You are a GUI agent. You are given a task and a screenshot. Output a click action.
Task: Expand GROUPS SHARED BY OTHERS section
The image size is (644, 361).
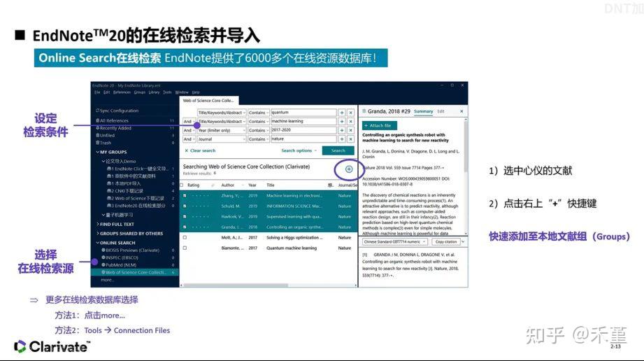pos(98,234)
